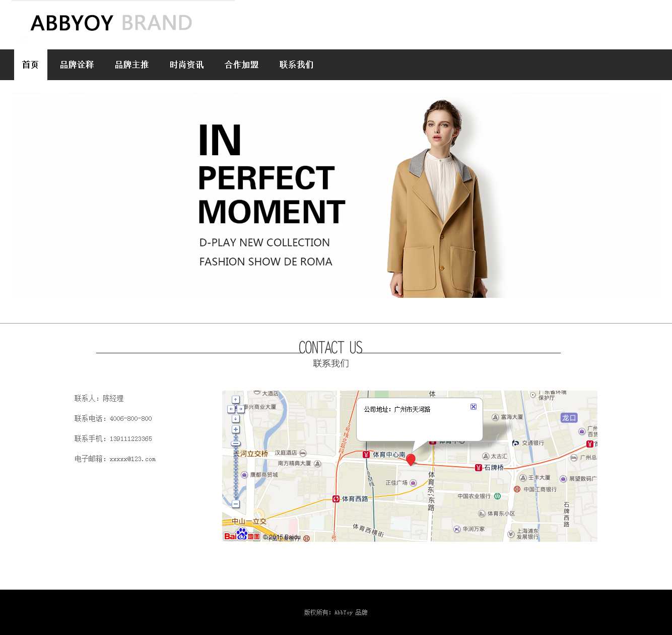Click the 体育中心南 metro station icon
The width and height of the screenshot is (672, 635).
(366, 455)
